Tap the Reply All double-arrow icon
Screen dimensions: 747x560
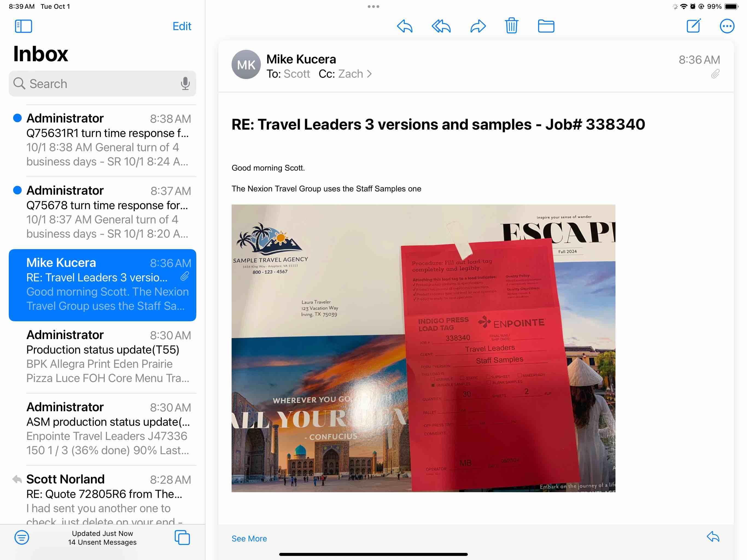441,26
